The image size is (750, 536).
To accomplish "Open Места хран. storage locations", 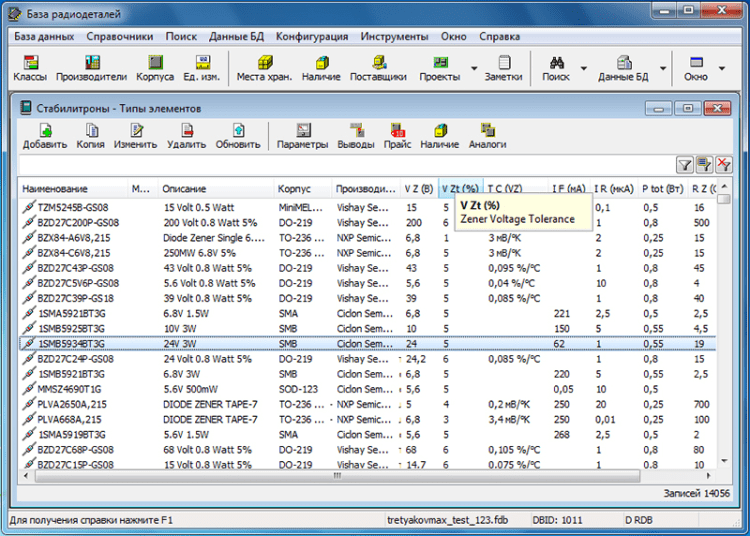I will click(263, 68).
